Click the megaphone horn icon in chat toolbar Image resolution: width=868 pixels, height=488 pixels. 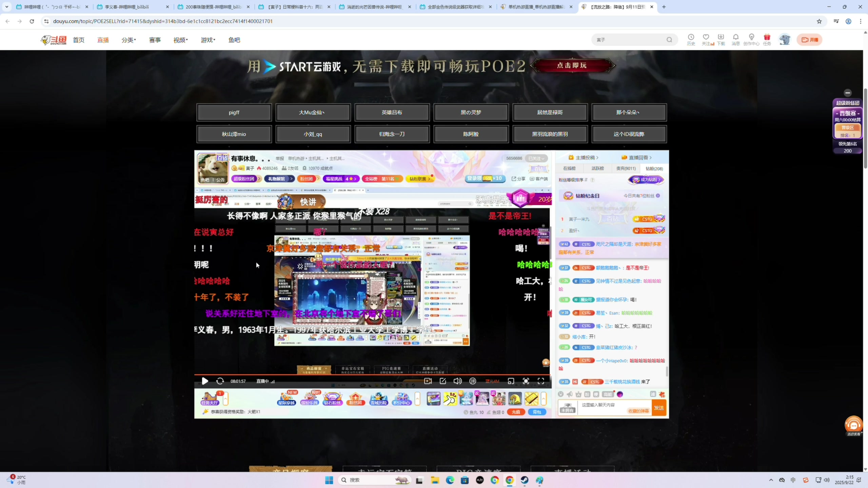click(x=570, y=394)
